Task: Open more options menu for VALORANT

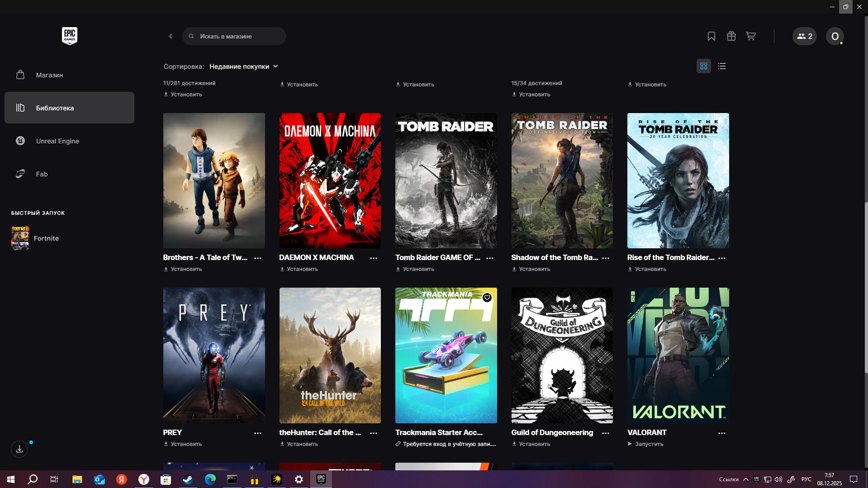Action: (x=721, y=433)
